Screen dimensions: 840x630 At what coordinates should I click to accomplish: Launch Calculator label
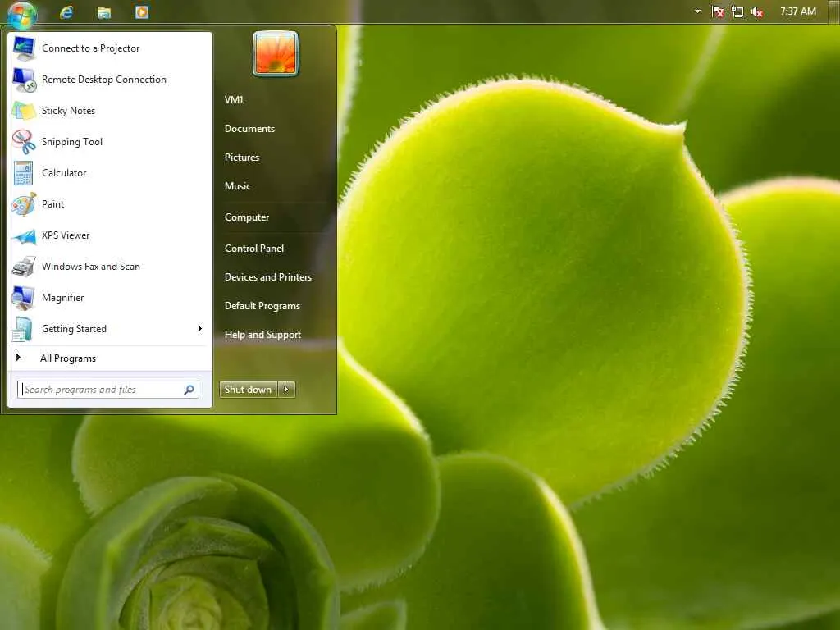pos(64,172)
